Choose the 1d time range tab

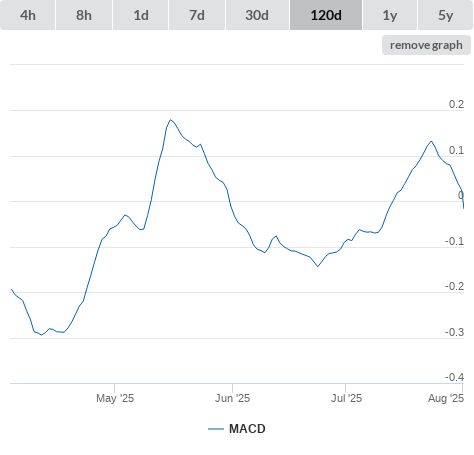[x=141, y=15]
